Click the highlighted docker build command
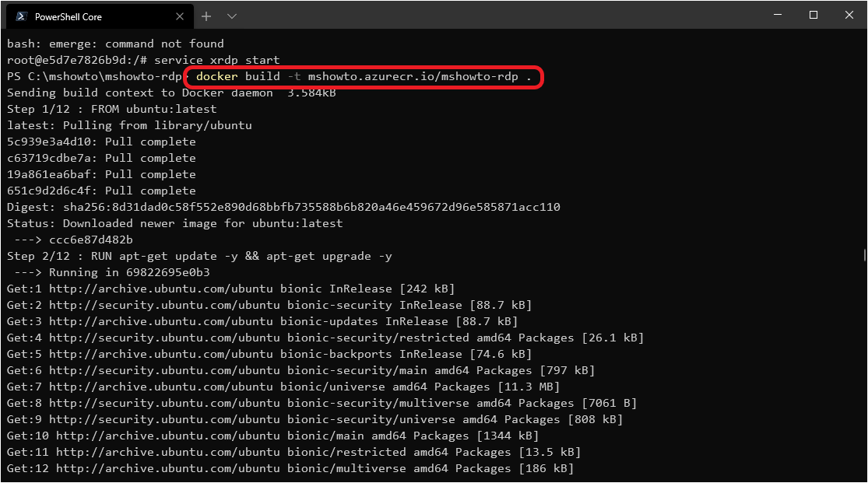The image size is (868, 483). (x=364, y=77)
